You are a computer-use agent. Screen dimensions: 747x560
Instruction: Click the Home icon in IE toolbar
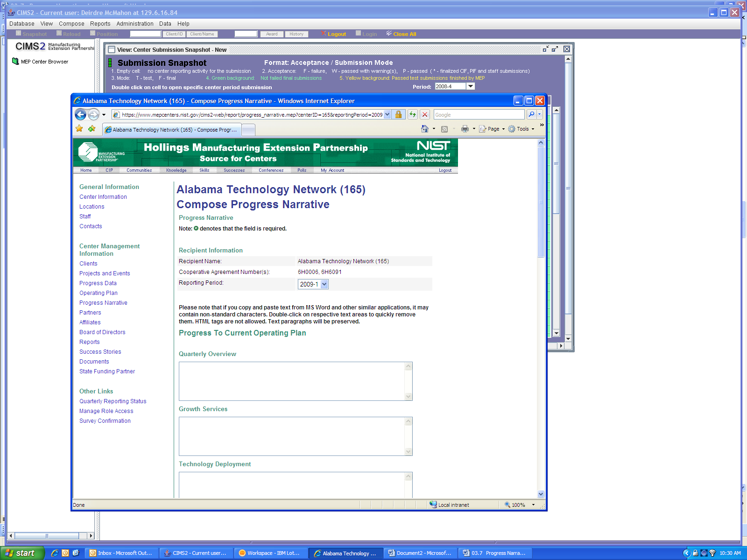click(424, 129)
